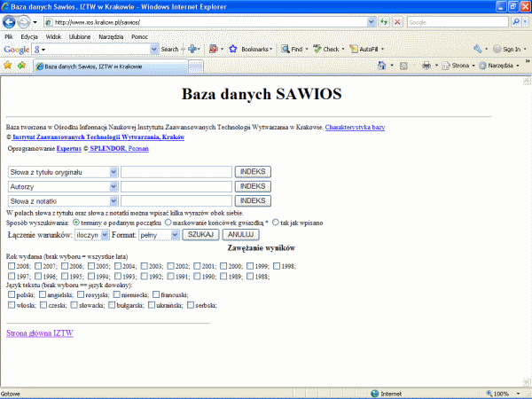Click the popup blocker icon on Google toolbar
The image size is (532, 399).
pos(214,49)
